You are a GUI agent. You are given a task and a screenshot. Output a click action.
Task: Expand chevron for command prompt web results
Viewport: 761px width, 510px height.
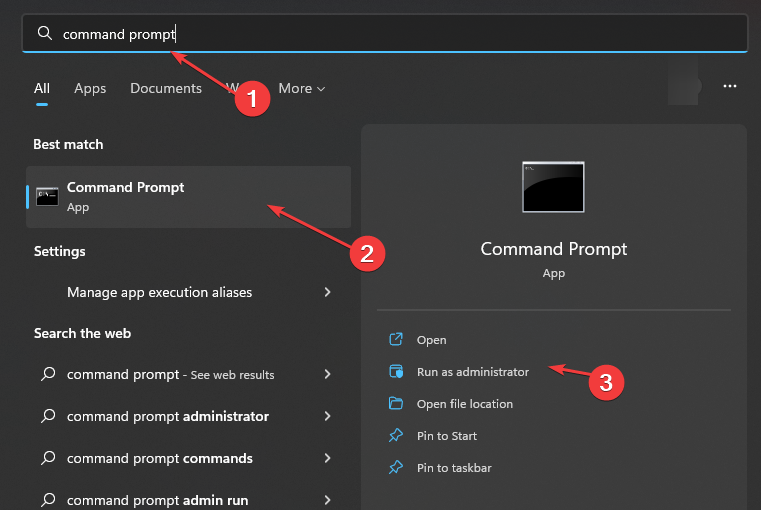328,374
